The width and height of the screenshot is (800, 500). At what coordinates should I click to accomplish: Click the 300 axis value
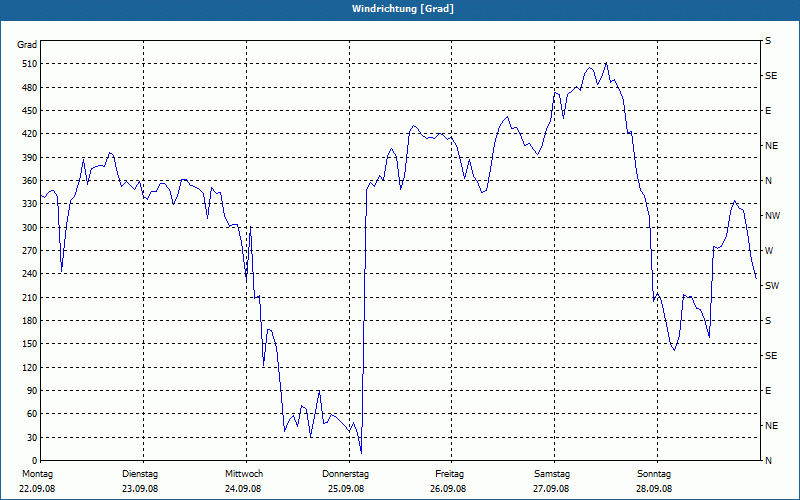point(30,228)
